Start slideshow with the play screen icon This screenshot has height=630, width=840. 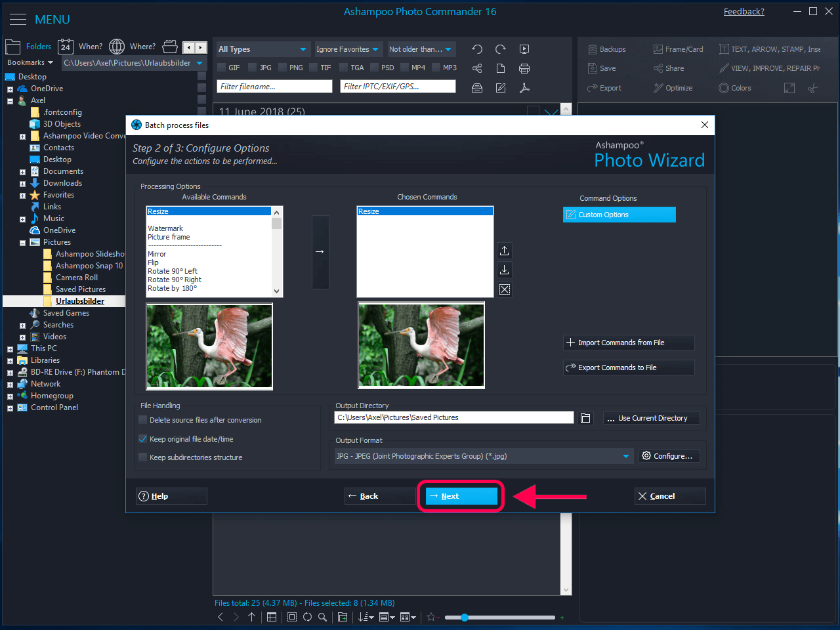point(524,49)
